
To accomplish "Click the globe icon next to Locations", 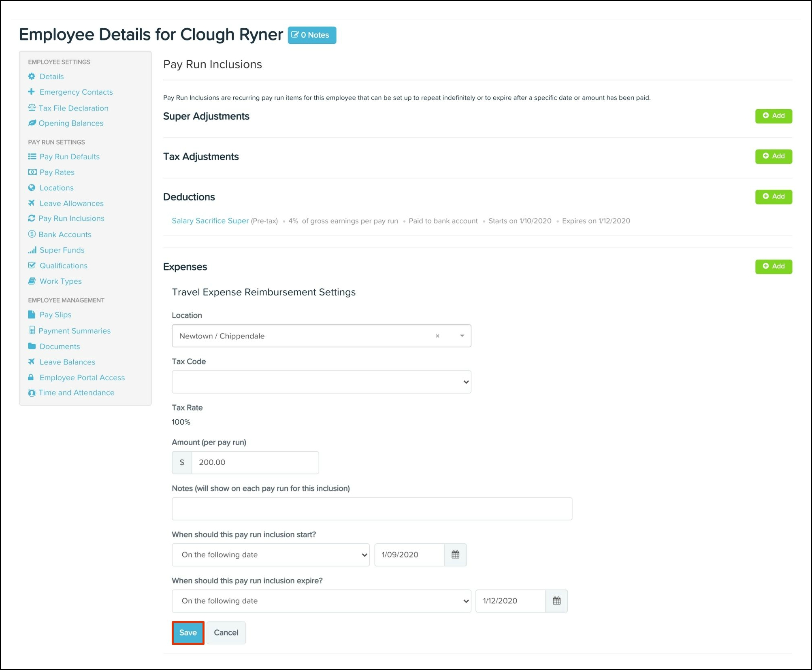I will [32, 188].
